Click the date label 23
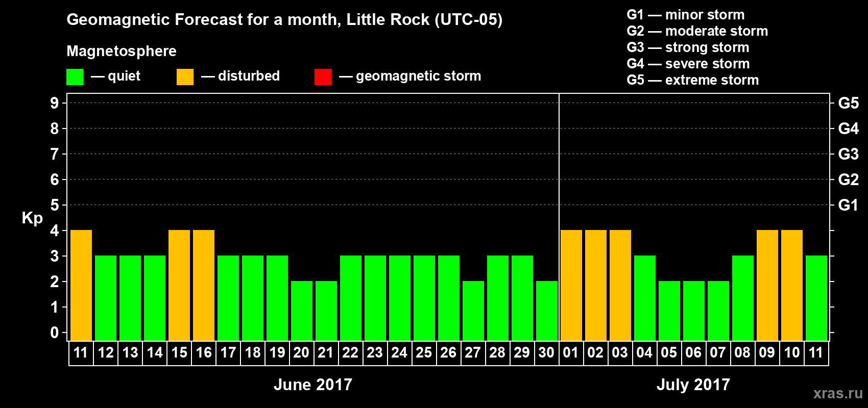The height and width of the screenshot is (408, 868). coord(375,353)
